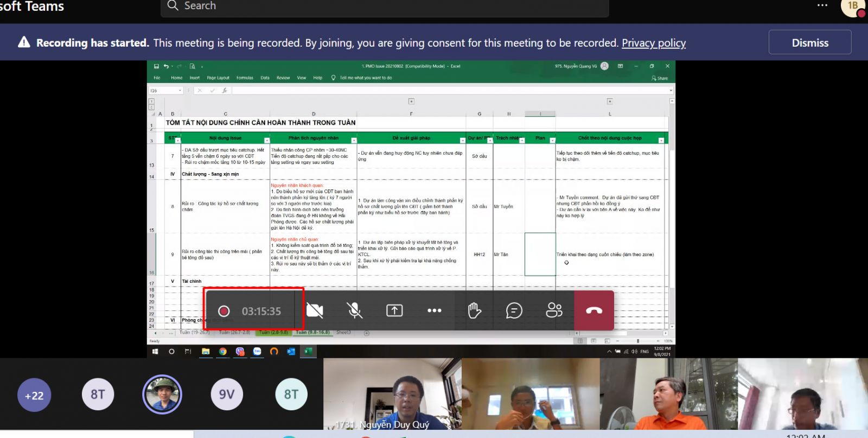The width and height of the screenshot is (868, 438).
Task: Dismiss the recording notification banner
Action: 810,42
